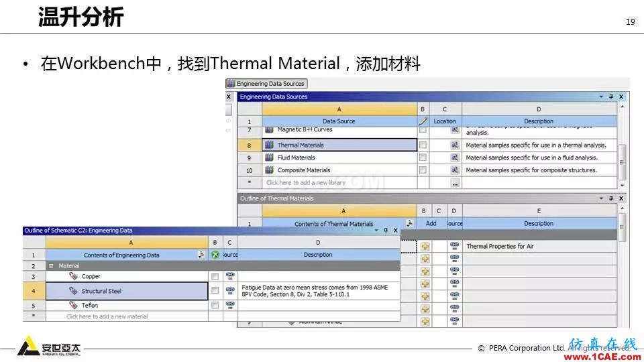This screenshot has height=362, width=644.
Task: Click the location icon in Composite Materials row
Action: pos(455,170)
